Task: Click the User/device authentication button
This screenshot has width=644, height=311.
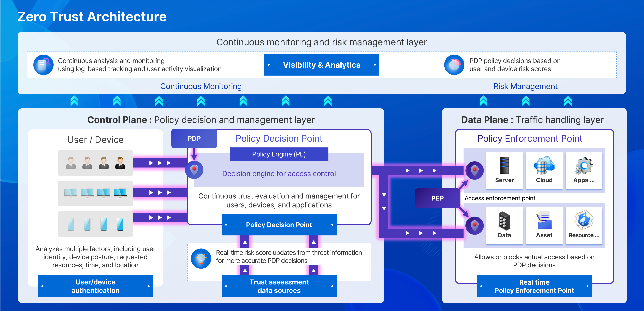Action: (x=95, y=286)
